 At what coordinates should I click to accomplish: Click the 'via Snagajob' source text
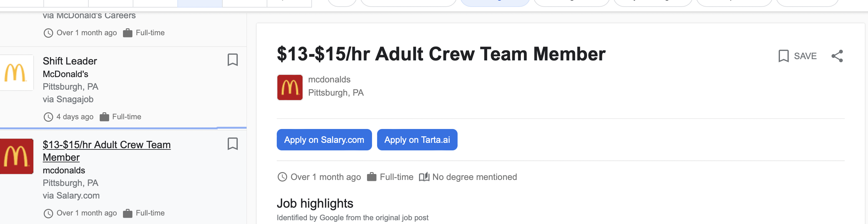pyautogui.click(x=68, y=99)
